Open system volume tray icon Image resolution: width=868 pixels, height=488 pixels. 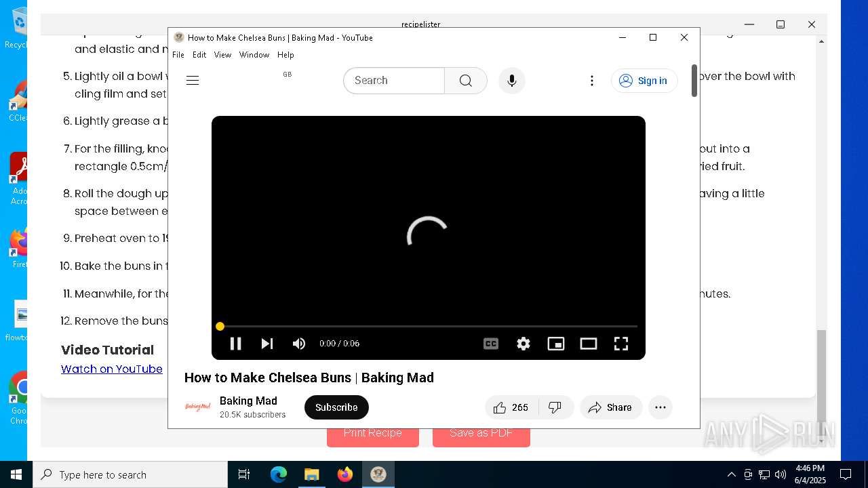(780, 474)
